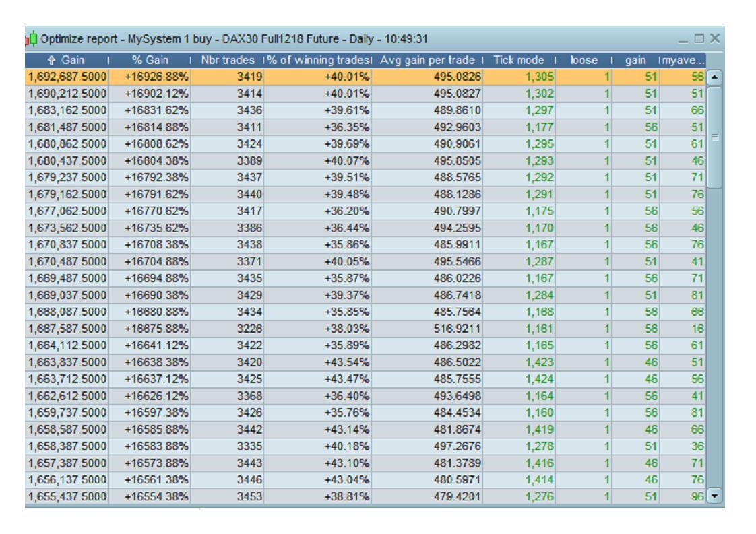The width and height of the screenshot is (756, 534).
Task: Click the scrollbar up arrow button
Action: (x=714, y=77)
